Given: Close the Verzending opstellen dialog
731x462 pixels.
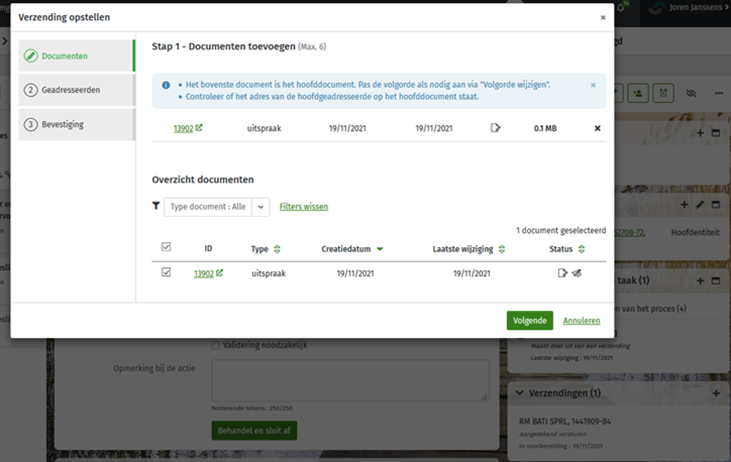Looking at the screenshot, I should (x=603, y=18).
